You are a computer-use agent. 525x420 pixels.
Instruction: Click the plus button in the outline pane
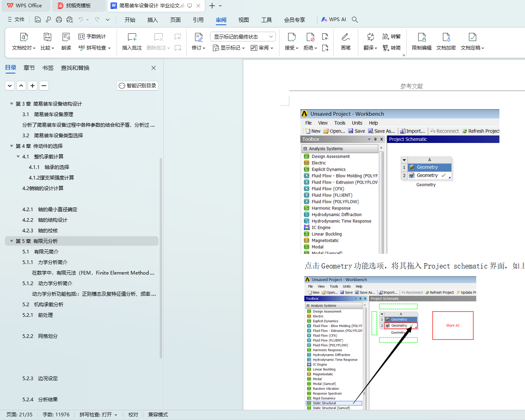tap(33, 86)
